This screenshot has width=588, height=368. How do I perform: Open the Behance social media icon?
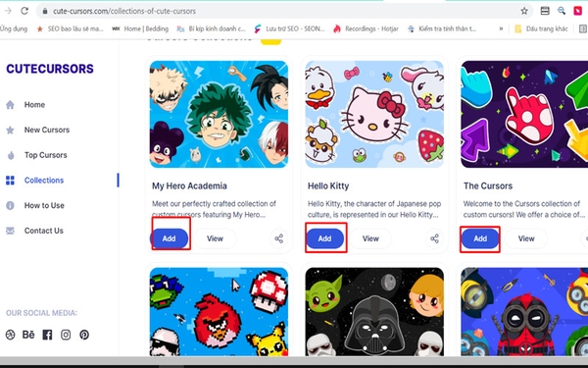pos(28,335)
